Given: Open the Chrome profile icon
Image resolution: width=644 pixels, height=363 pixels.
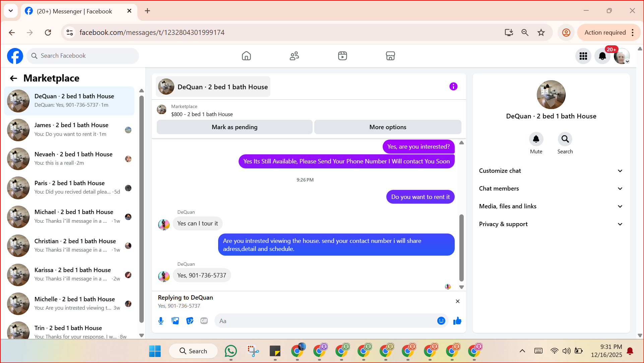Looking at the screenshot, I should 566,33.
